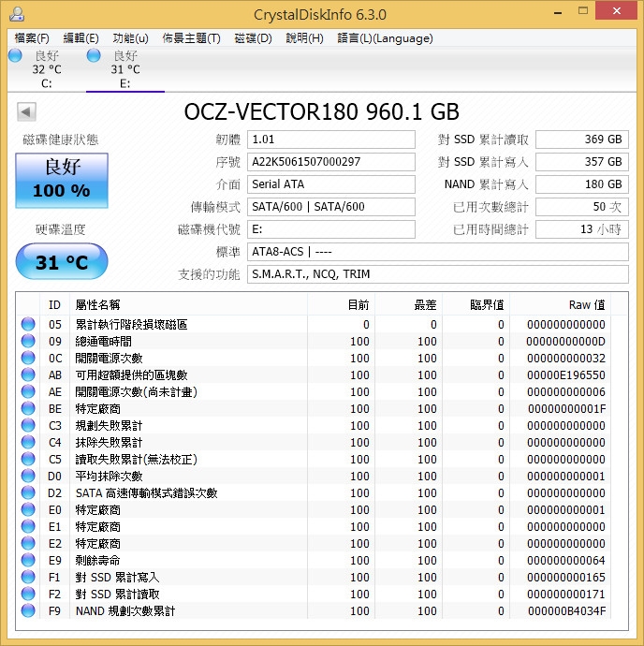644x646 pixels.
Task: Click the 臨界值 column header
Action: [476, 305]
